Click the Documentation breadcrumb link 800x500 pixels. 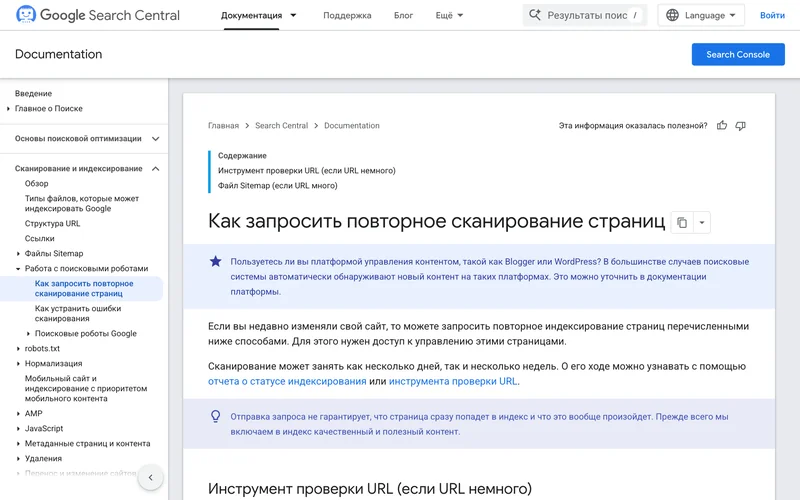coord(352,126)
